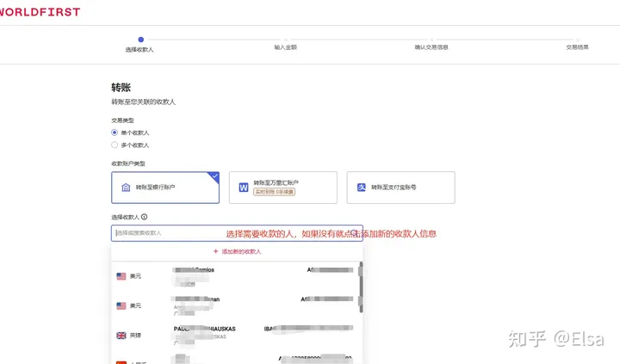
Task: Select the 单个收款人 radio button
Action: tap(115, 133)
